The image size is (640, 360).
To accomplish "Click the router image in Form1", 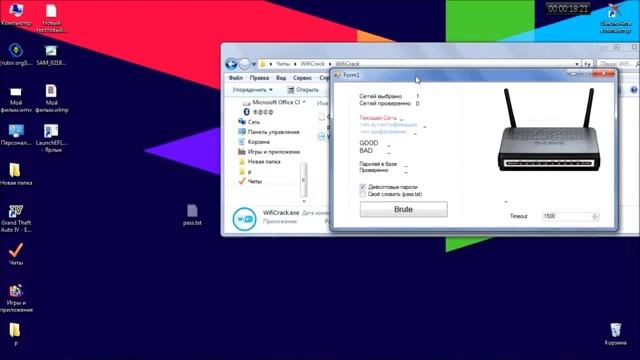I will 549,130.
